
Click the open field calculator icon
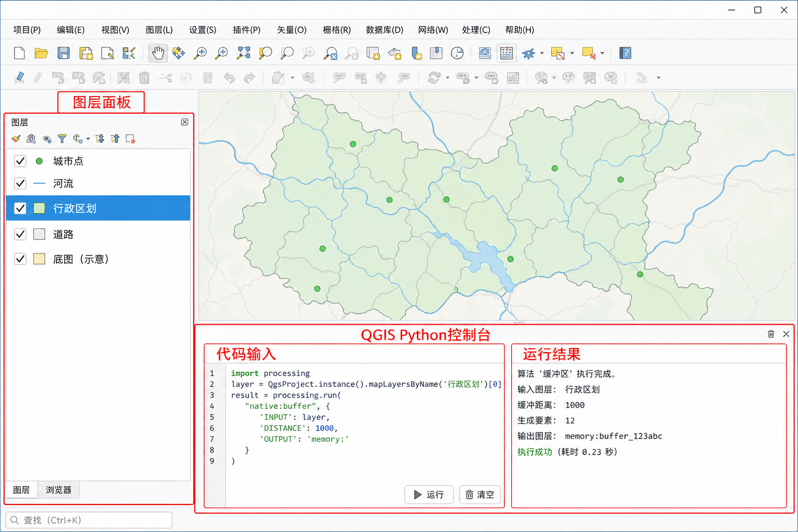pos(485,52)
